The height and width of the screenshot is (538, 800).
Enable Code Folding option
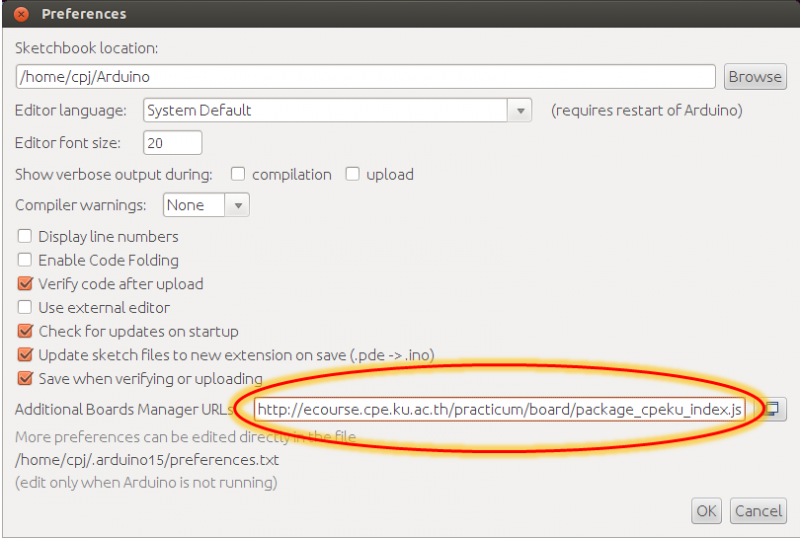pyautogui.click(x=25, y=260)
